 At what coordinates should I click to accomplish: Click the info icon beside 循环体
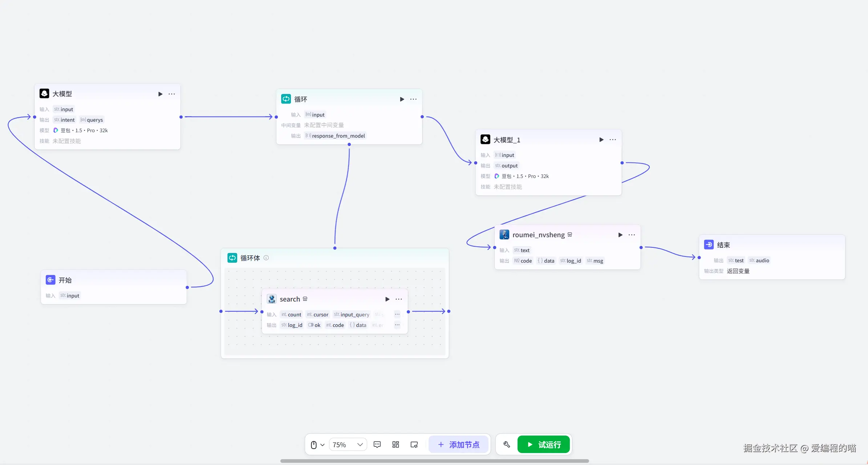(266, 258)
